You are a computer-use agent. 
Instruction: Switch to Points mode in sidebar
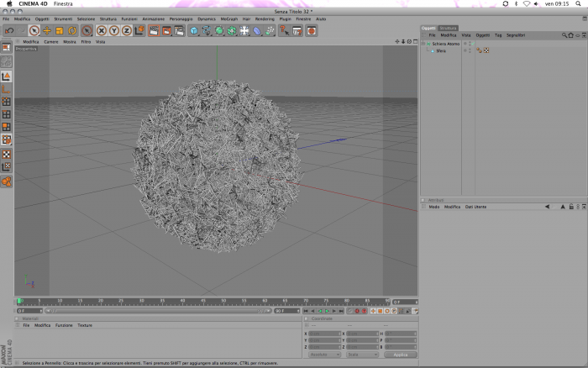tap(7, 102)
